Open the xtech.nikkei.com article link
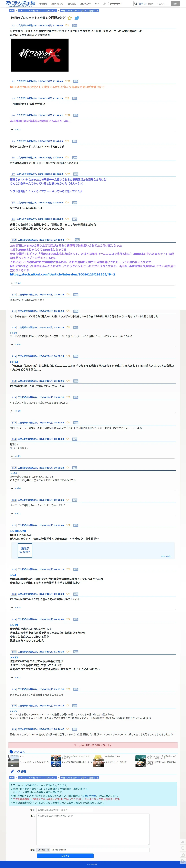This screenshot has height=868, width=186. coord(63,274)
